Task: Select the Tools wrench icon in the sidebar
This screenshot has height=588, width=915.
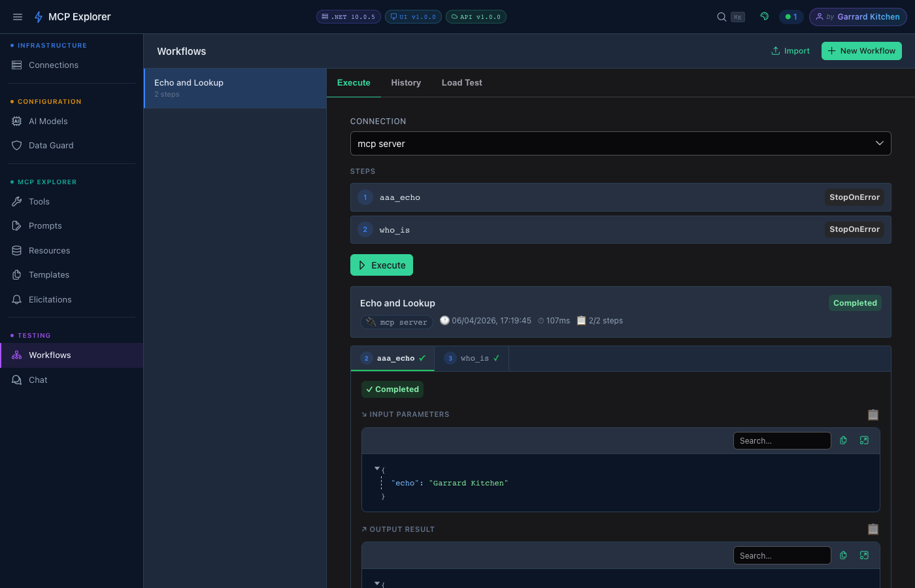Action: (x=16, y=201)
